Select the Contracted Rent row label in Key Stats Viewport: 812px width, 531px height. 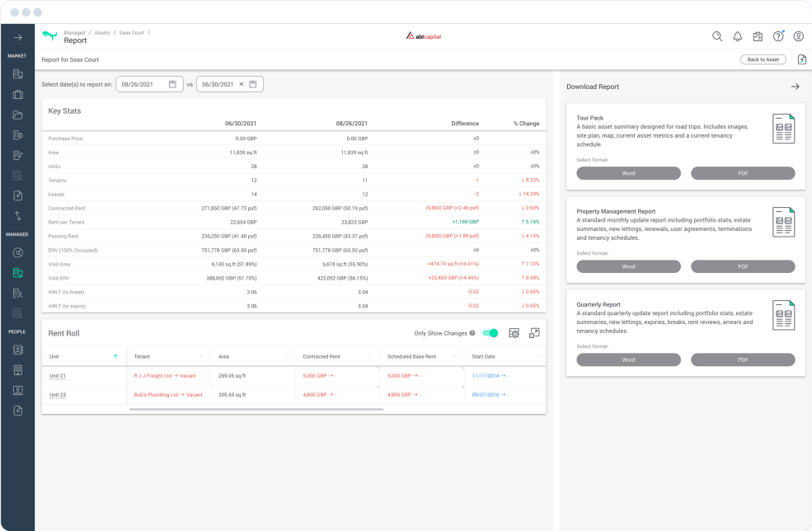click(67, 209)
